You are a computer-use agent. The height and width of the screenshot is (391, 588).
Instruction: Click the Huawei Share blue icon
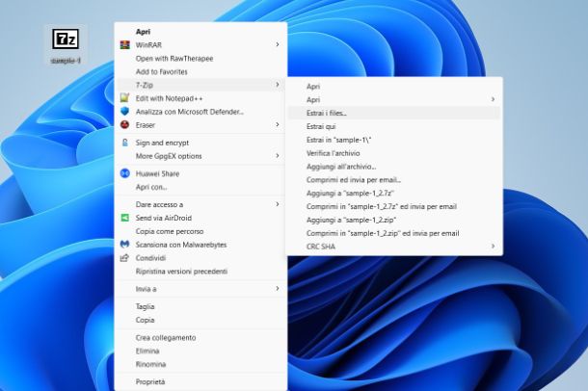tap(125, 173)
